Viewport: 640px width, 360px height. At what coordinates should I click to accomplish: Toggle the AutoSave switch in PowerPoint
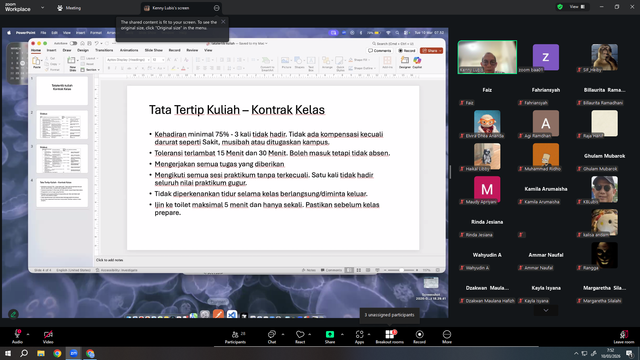tap(73, 43)
